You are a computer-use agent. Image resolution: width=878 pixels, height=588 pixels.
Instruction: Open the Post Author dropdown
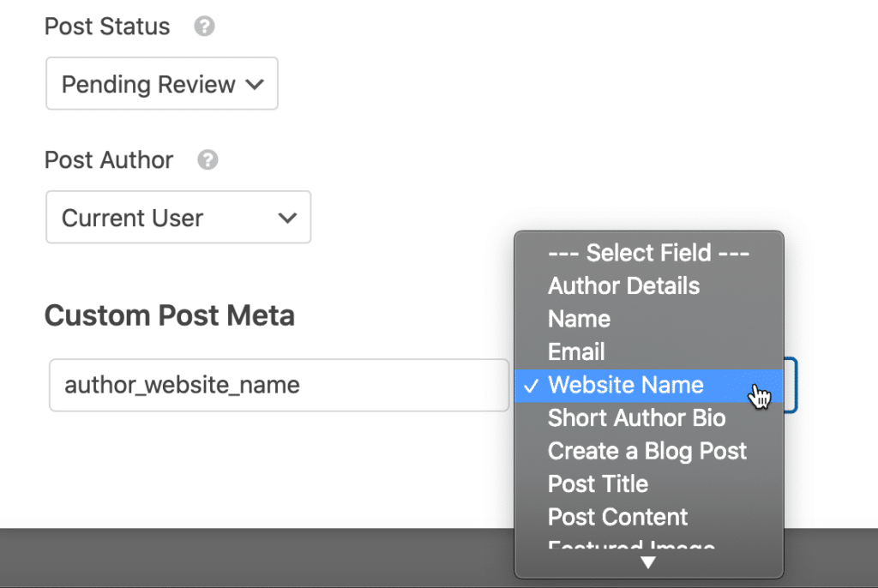pyautogui.click(x=177, y=217)
